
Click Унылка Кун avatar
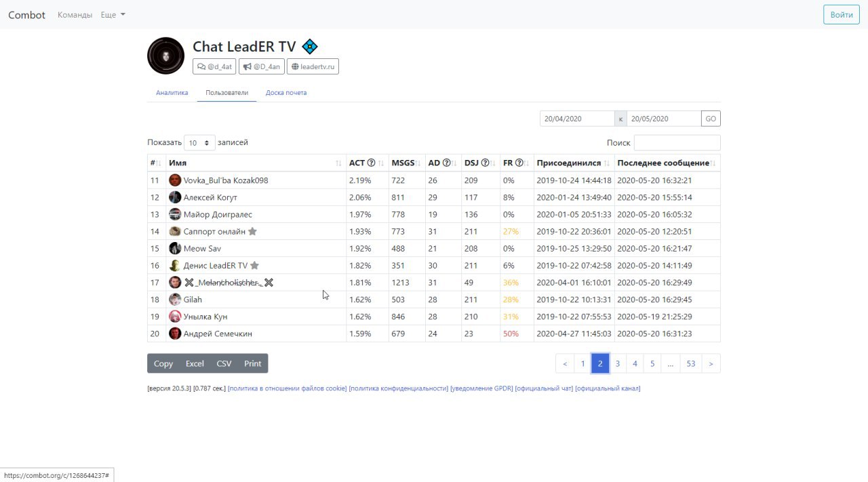175,316
